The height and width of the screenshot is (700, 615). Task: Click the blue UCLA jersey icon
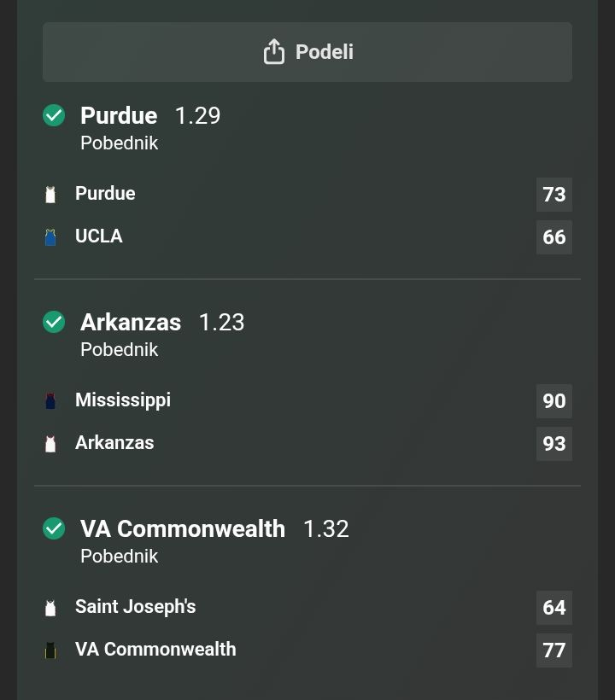click(x=50, y=237)
